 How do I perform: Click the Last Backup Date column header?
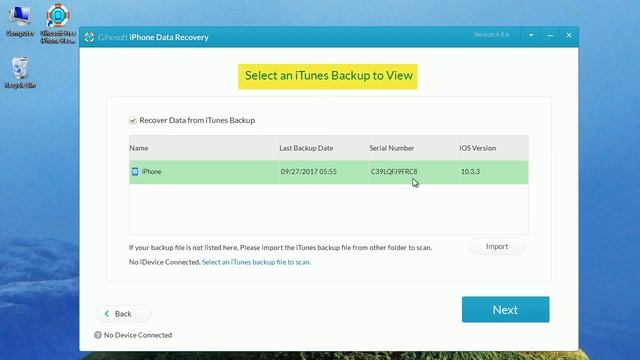point(306,148)
